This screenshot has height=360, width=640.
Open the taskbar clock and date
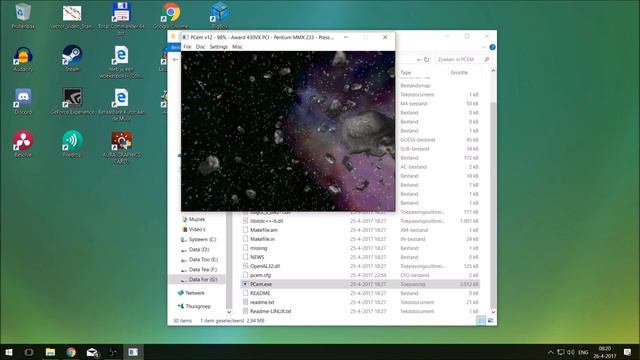tap(605, 352)
